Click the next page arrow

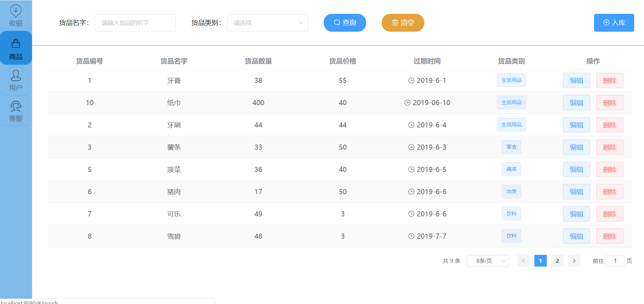(x=574, y=261)
